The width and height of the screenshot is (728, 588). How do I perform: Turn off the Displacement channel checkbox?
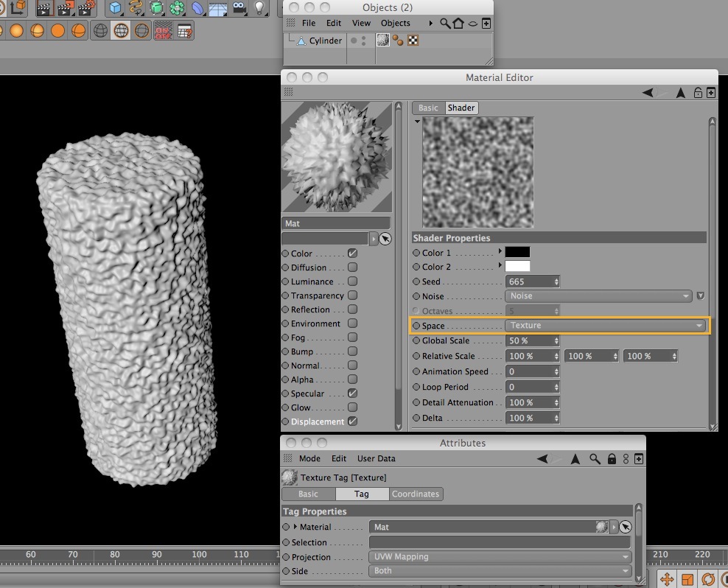(353, 421)
